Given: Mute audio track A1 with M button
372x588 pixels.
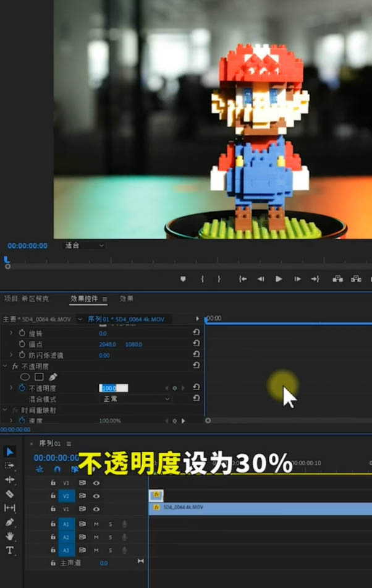Looking at the screenshot, I should pos(96,524).
